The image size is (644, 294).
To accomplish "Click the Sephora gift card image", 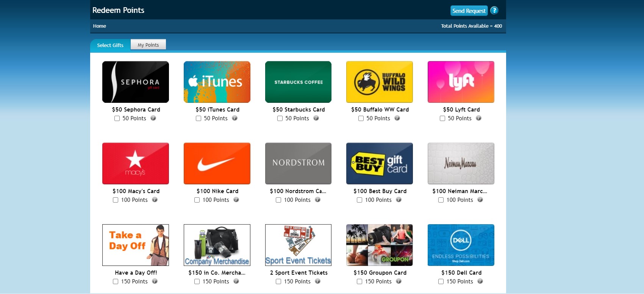I will [136, 82].
